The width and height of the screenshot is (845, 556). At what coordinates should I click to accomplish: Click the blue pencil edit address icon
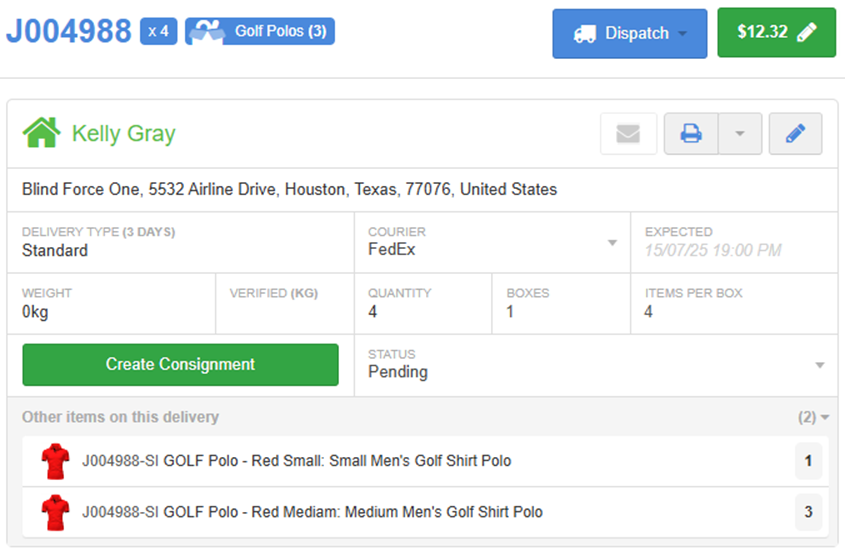795,134
